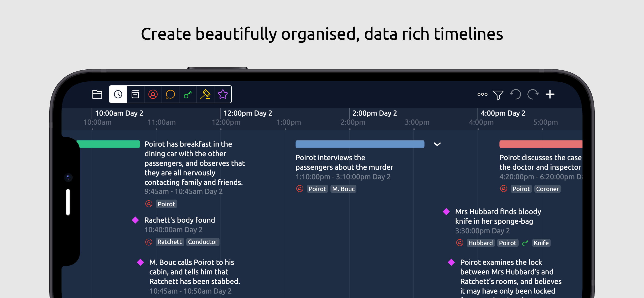
Task: Click character icon under body found event
Action: (149, 242)
